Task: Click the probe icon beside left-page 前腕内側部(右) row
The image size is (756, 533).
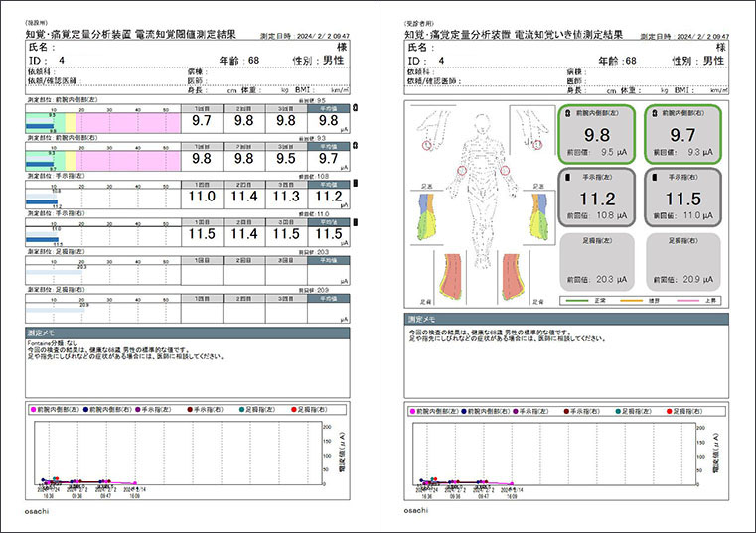Action: pyautogui.click(x=356, y=145)
